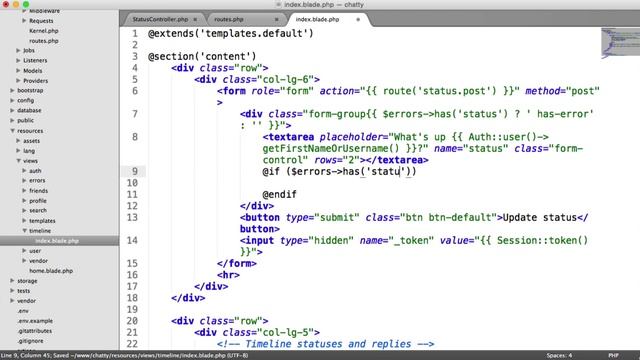This screenshot has width=640, height=360.
Task: Click the </form> closing tag
Action: [237, 264]
